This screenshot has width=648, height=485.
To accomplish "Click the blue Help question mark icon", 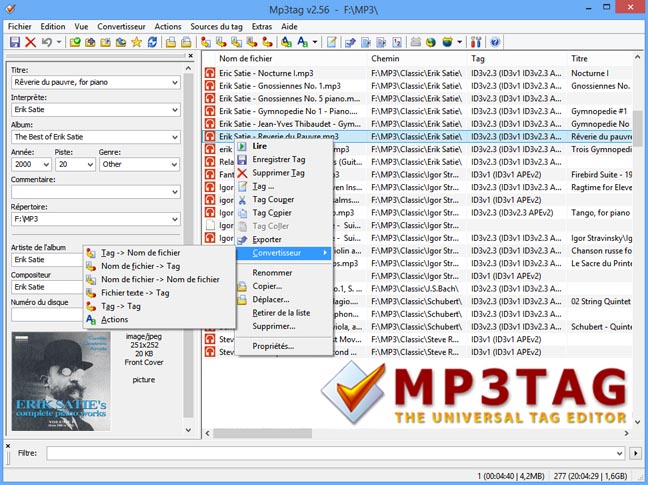I will coord(495,42).
